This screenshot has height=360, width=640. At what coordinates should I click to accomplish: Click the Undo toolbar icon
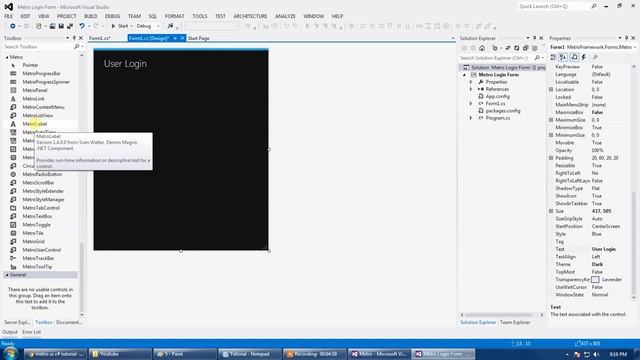82,26
